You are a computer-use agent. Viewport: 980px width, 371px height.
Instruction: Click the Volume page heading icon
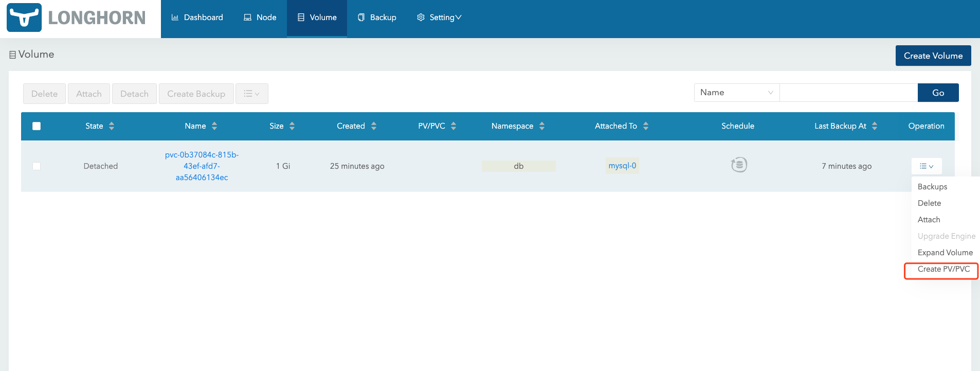click(x=12, y=55)
